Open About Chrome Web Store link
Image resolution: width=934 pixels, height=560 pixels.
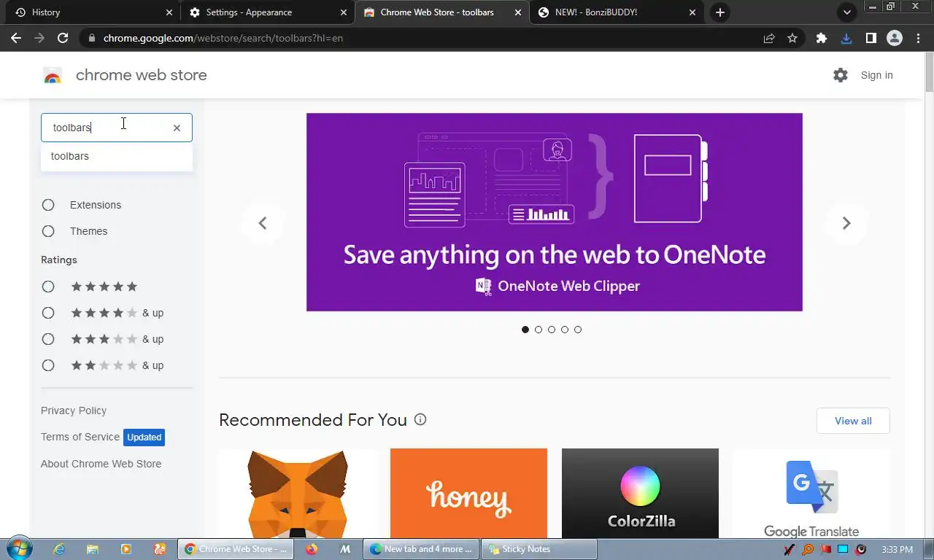(x=101, y=464)
